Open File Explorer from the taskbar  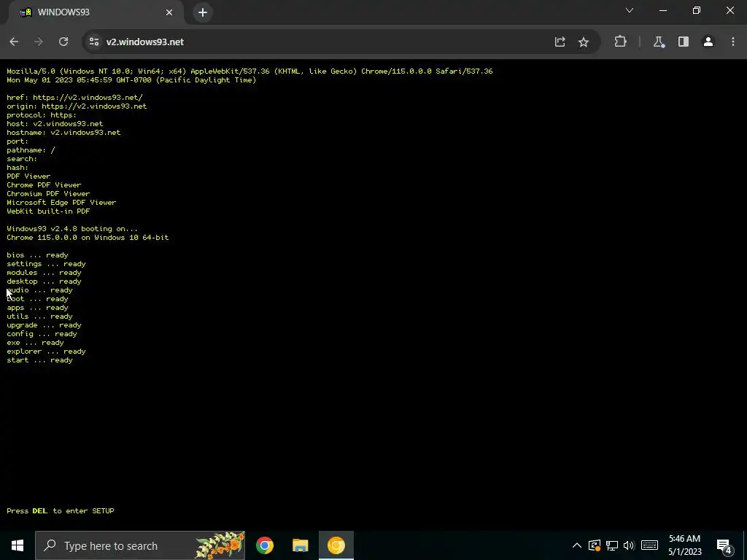[300, 545]
